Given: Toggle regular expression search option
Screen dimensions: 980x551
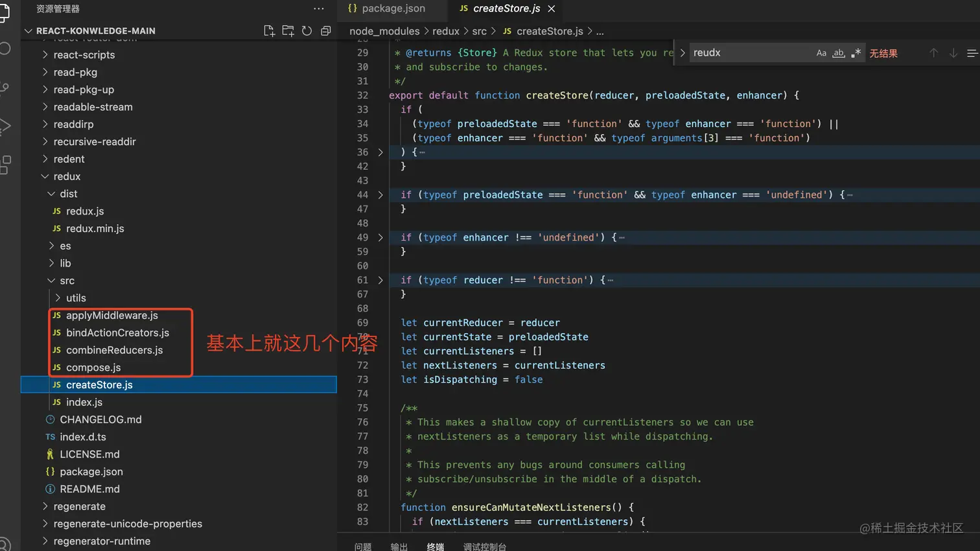Looking at the screenshot, I should [x=856, y=53].
